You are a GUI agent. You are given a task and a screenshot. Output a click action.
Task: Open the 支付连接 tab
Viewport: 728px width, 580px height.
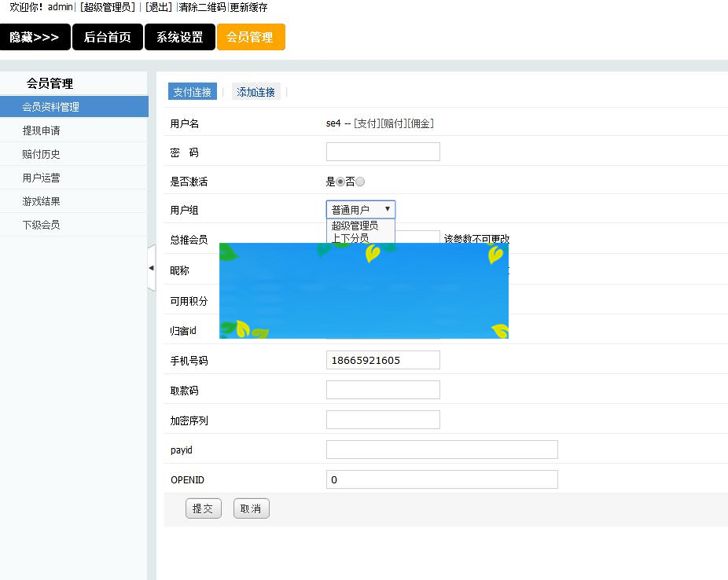pos(192,91)
